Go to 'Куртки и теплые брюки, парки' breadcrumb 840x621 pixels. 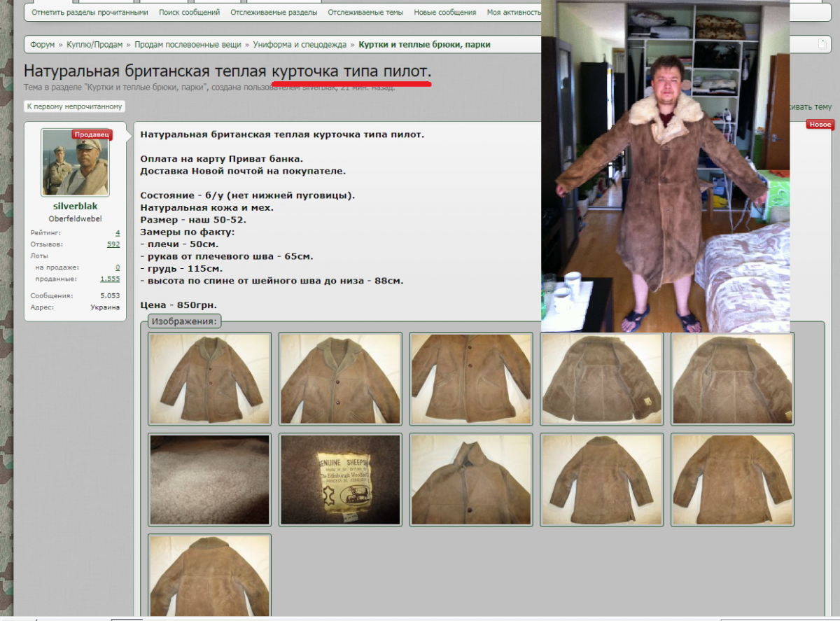point(424,45)
